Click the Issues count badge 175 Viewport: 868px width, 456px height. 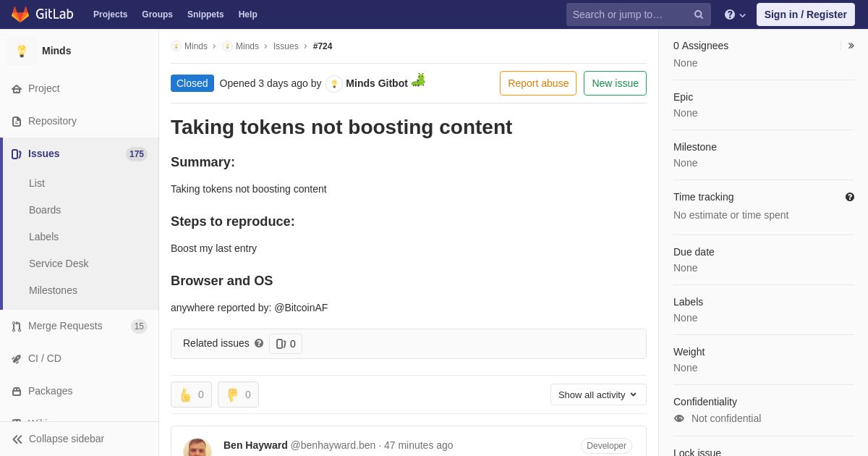[x=137, y=154]
